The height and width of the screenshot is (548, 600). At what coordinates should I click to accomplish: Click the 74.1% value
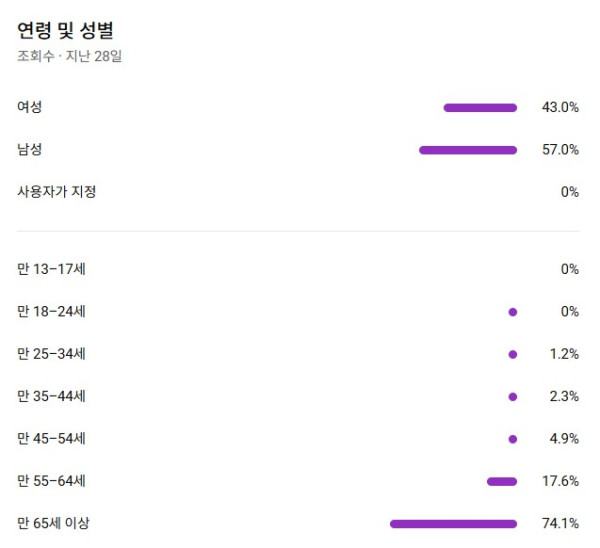point(560,524)
